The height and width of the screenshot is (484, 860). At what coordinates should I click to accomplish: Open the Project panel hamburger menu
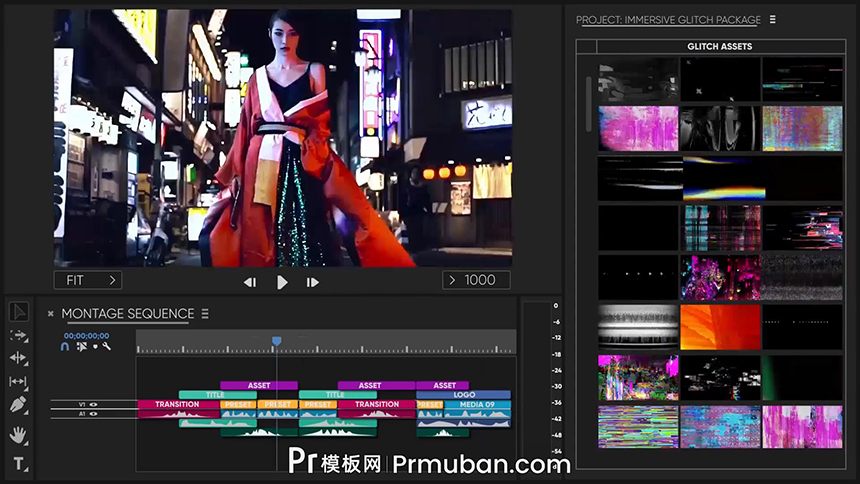pos(772,19)
